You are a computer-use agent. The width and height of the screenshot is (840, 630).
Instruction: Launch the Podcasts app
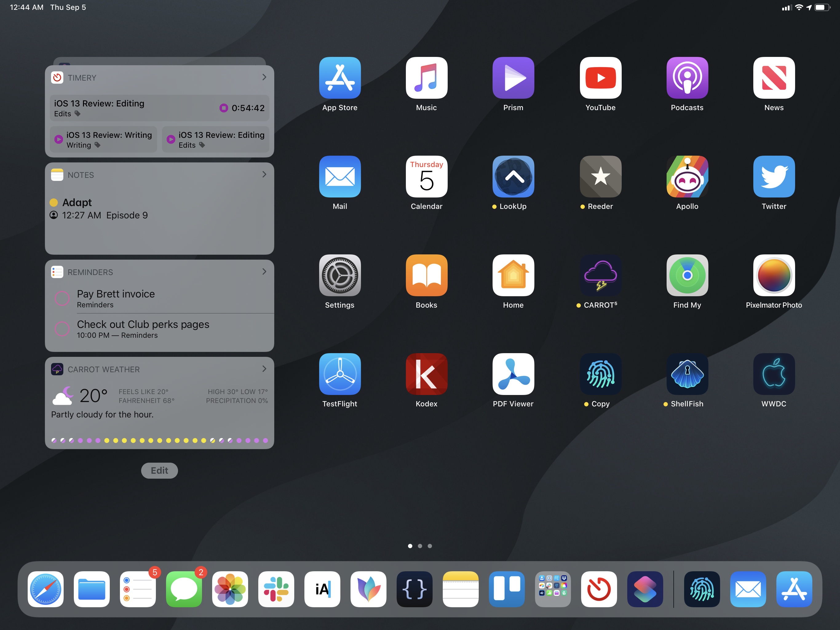click(687, 78)
